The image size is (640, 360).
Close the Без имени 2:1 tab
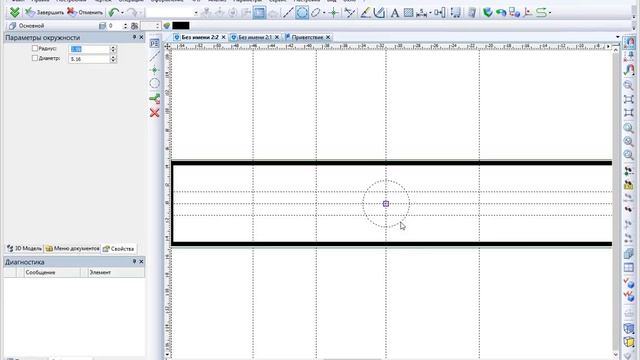[277, 37]
